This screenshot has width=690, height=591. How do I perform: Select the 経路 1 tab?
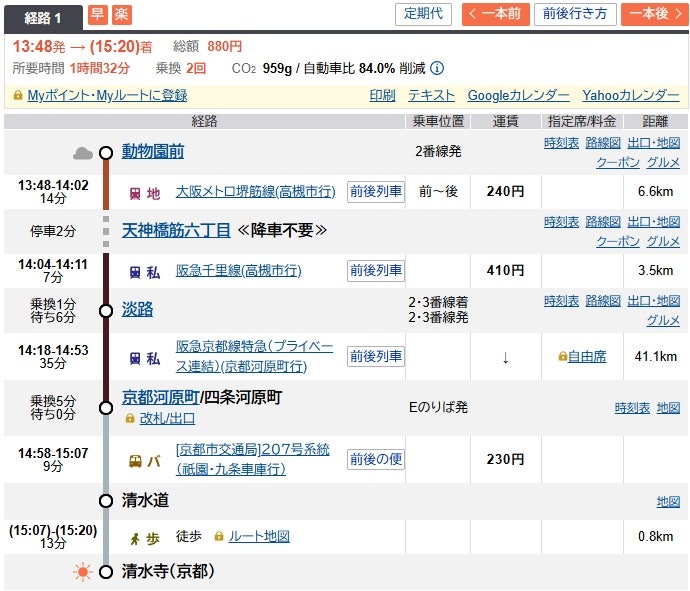[44, 16]
